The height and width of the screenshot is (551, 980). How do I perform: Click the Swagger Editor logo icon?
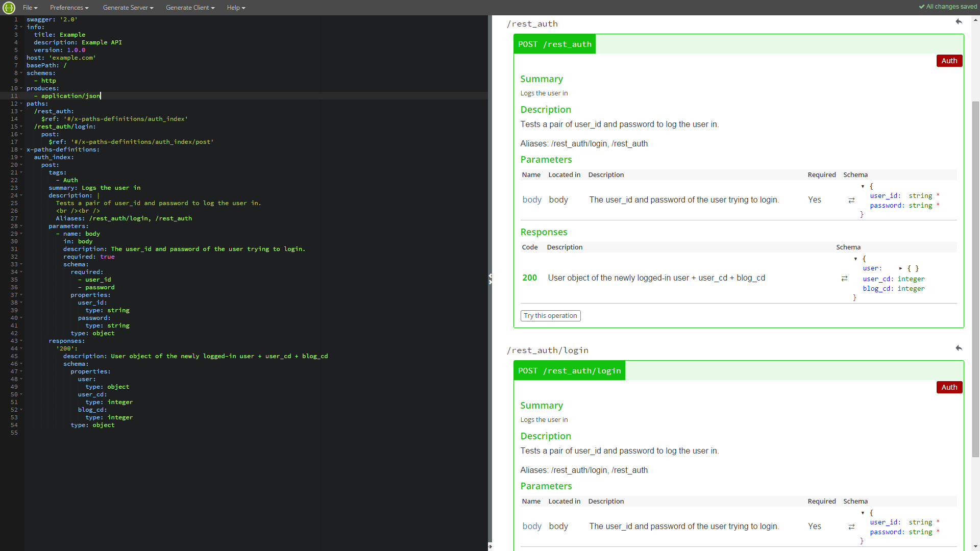pos(9,8)
